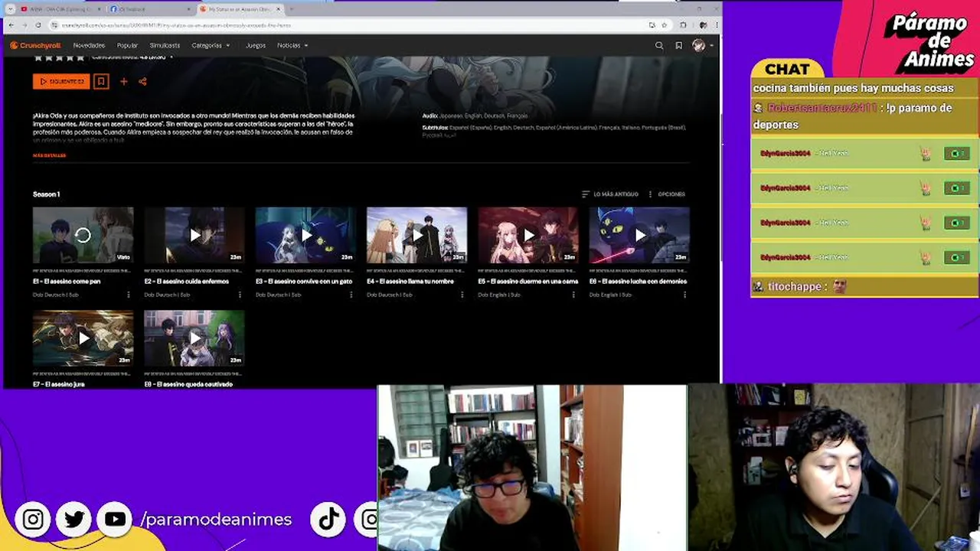Viewport: 980px width, 551px height.
Task: Click the star rating row under the title
Action: [59, 57]
